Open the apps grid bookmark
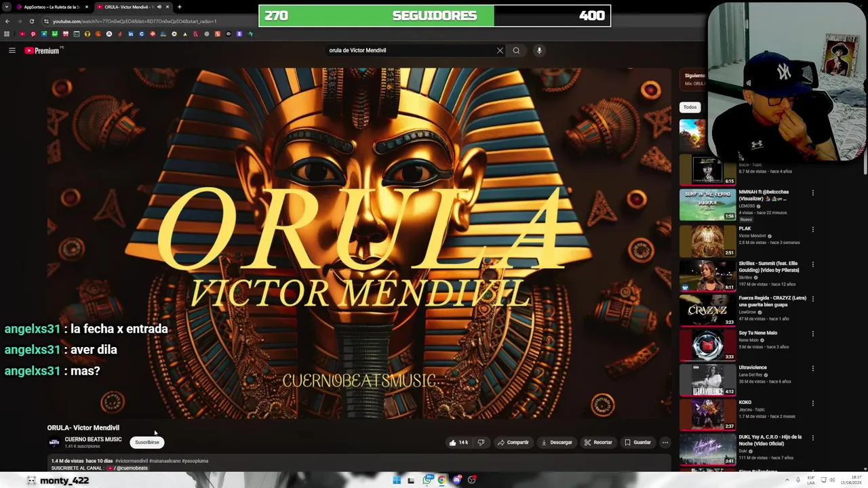This screenshot has width=868, height=488. pyautogui.click(x=7, y=34)
